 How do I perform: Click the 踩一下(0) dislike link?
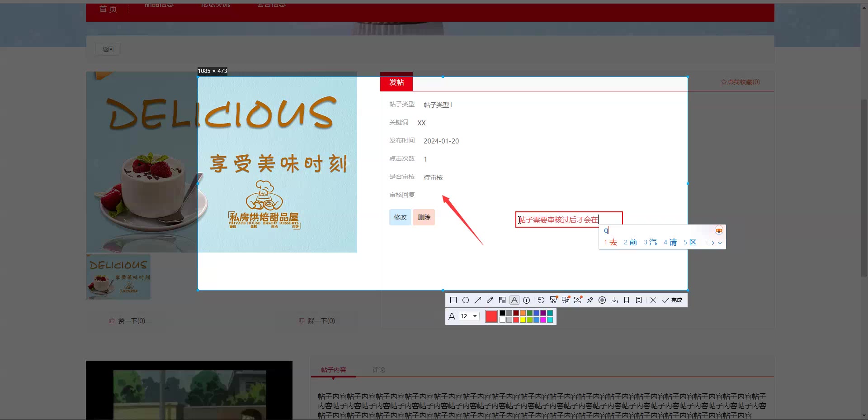pyautogui.click(x=317, y=321)
